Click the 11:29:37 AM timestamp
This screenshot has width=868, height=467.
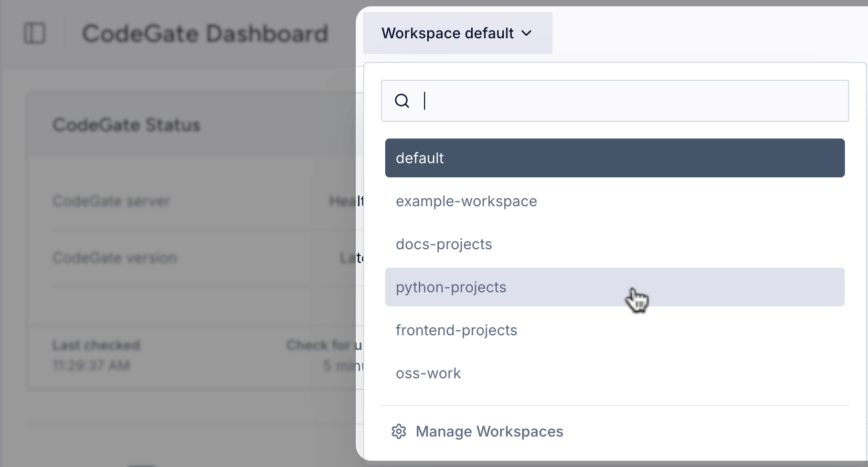click(91, 365)
